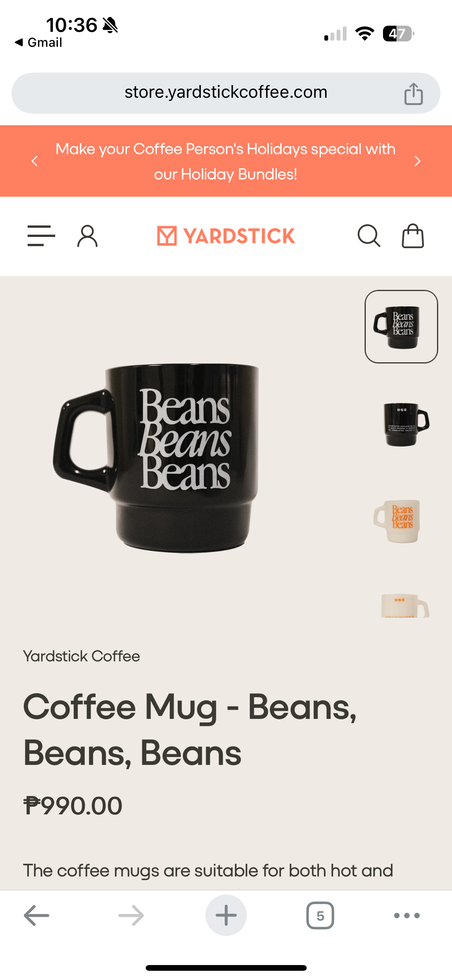The height and width of the screenshot is (980, 452).
Task: Open the Yardstick Coffee vendor link
Action: click(x=81, y=656)
